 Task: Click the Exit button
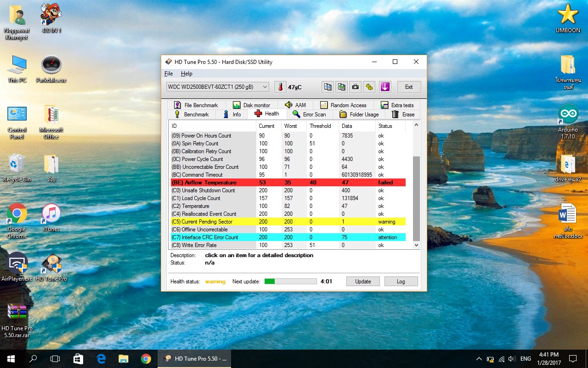coord(409,87)
